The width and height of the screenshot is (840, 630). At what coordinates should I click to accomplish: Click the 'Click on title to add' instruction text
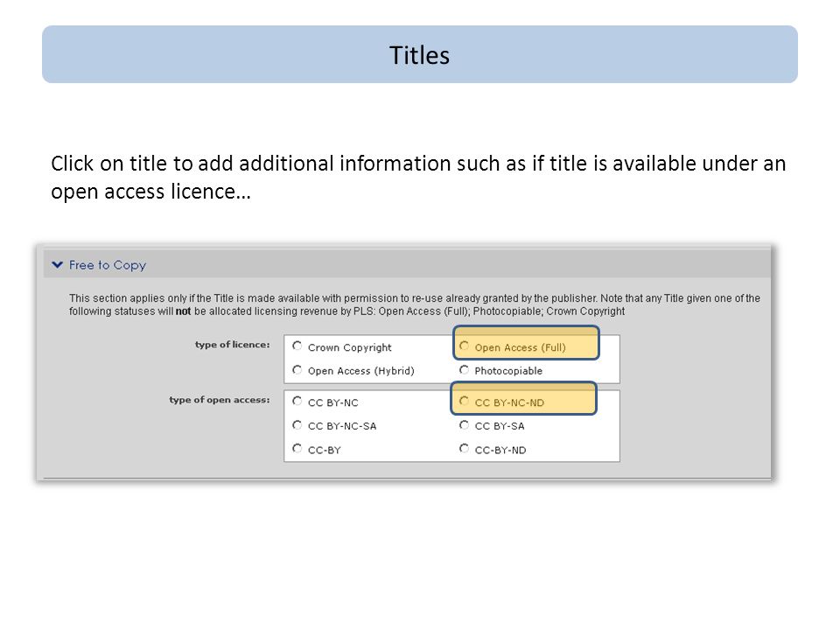[x=418, y=178]
